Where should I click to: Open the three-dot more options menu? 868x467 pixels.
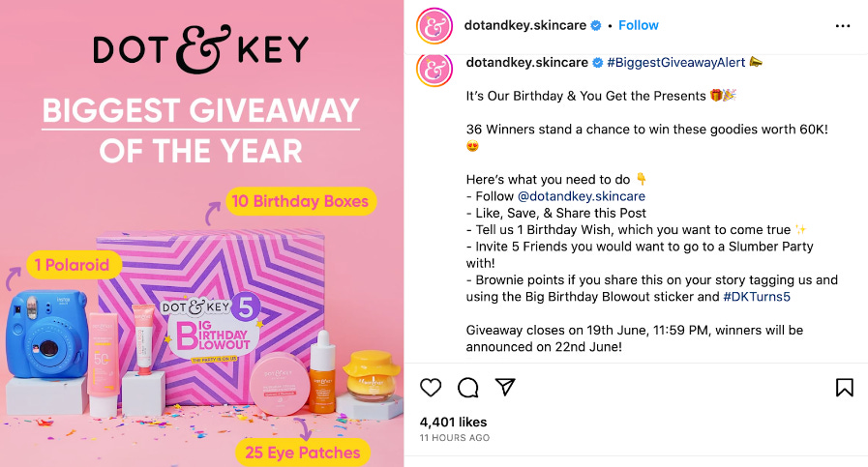tap(843, 26)
